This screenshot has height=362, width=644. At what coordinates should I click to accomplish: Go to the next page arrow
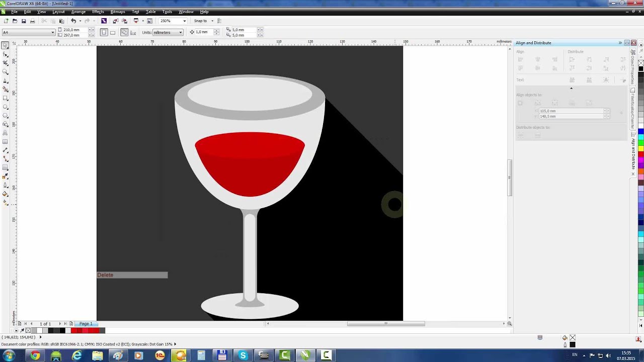[59, 324]
